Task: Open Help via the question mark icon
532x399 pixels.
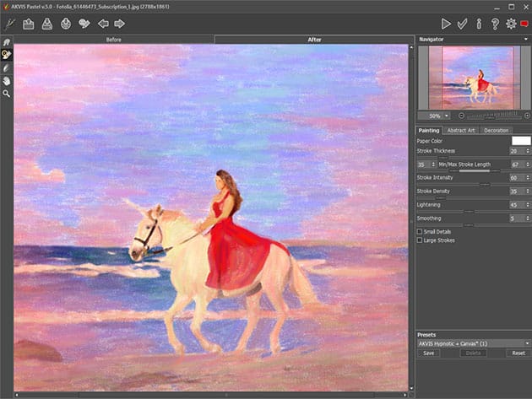Action: coord(495,24)
